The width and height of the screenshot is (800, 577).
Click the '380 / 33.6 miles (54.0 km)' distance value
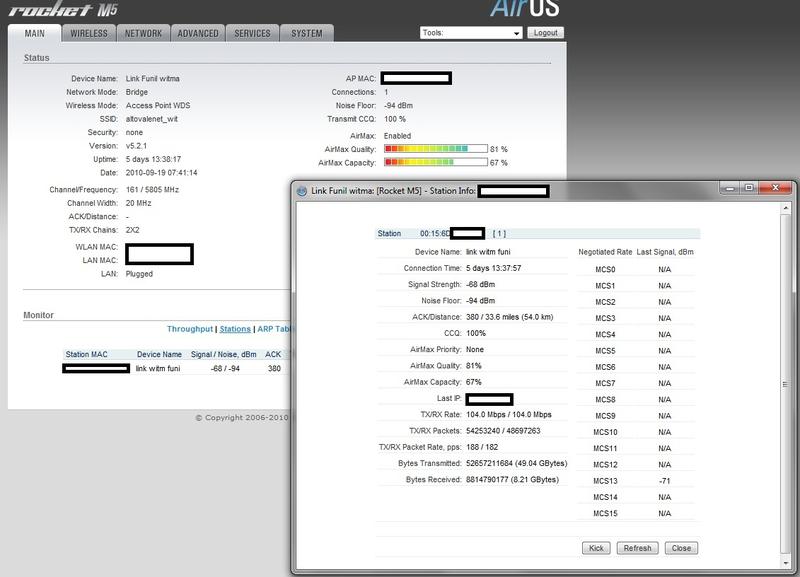[x=510, y=317]
